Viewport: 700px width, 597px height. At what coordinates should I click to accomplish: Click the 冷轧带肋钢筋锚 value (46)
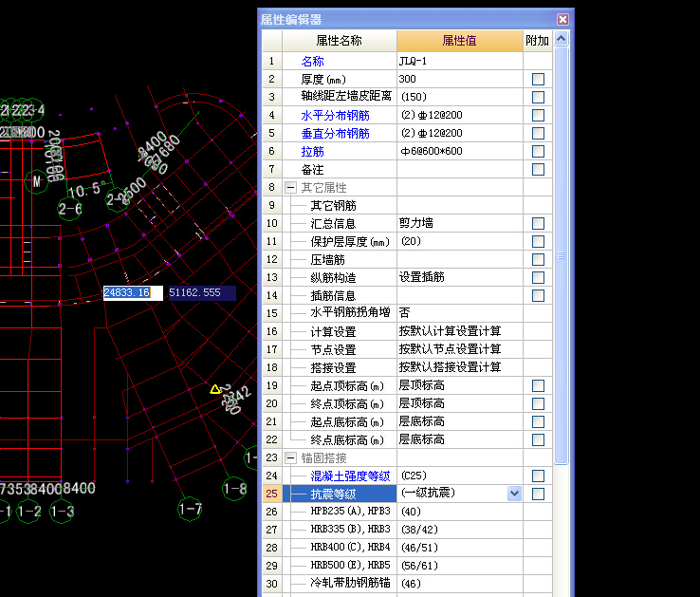pyautogui.click(x=459, y=584)
